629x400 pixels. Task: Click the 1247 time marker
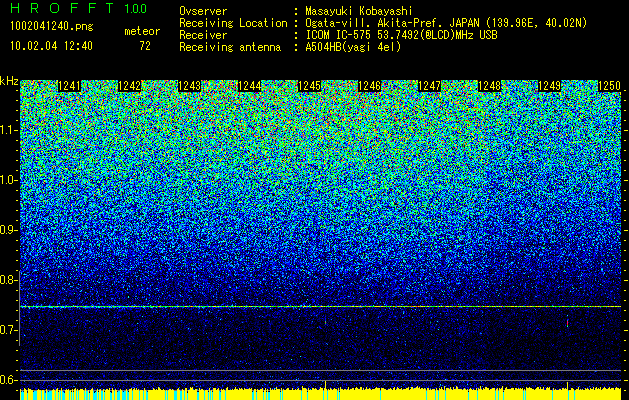[x=430, y=86]
